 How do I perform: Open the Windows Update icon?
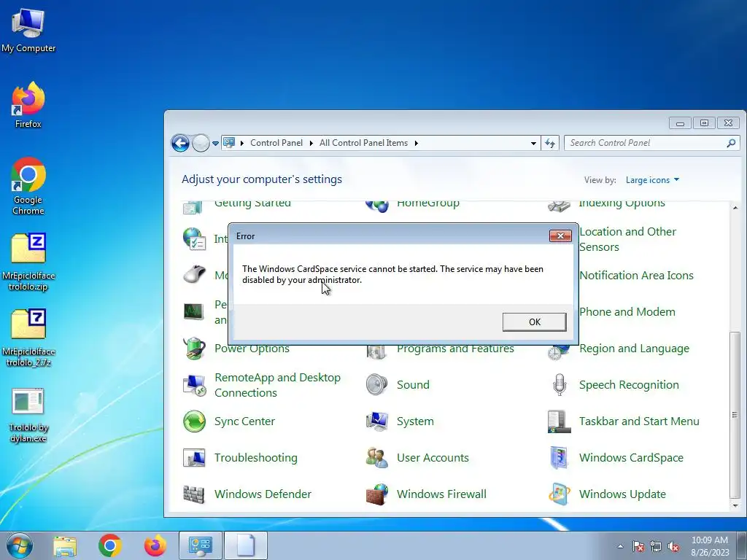[559, 494]
